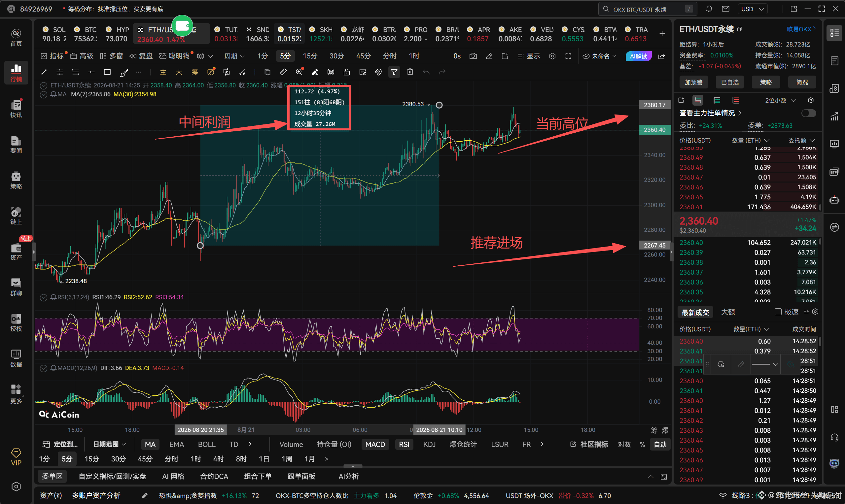Screen dimensions: 845x504
Task: Toggle the MACD indicator visibility circle
Action: pos(44,368)
